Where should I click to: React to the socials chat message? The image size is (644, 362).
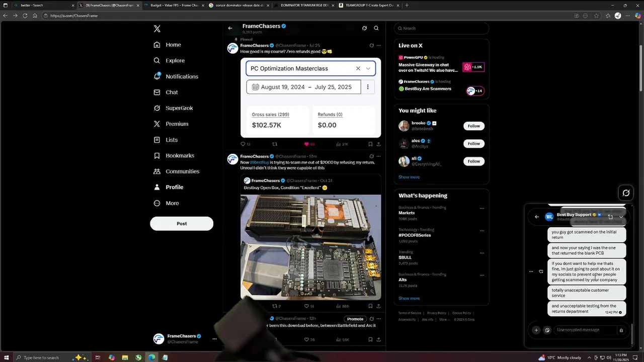coord(541,271)
